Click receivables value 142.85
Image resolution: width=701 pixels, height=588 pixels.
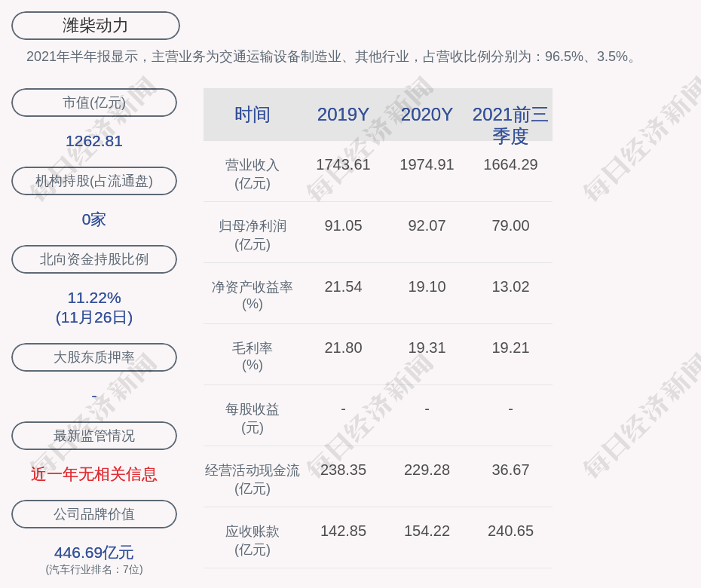pos(343,531)
